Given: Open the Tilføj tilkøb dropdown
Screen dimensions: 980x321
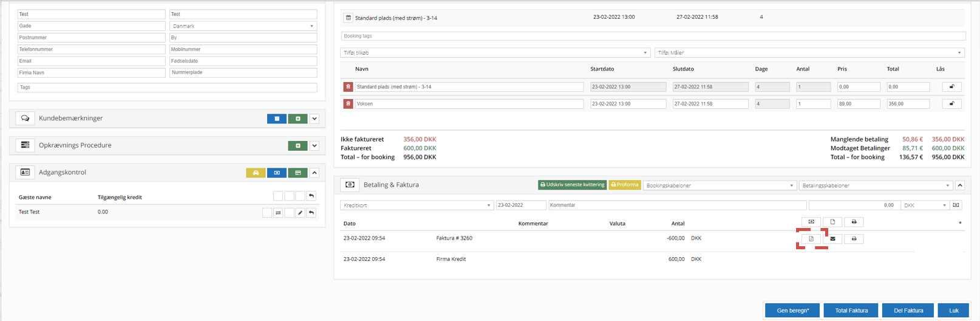Looking at the screenshot, I should [494, 53].
